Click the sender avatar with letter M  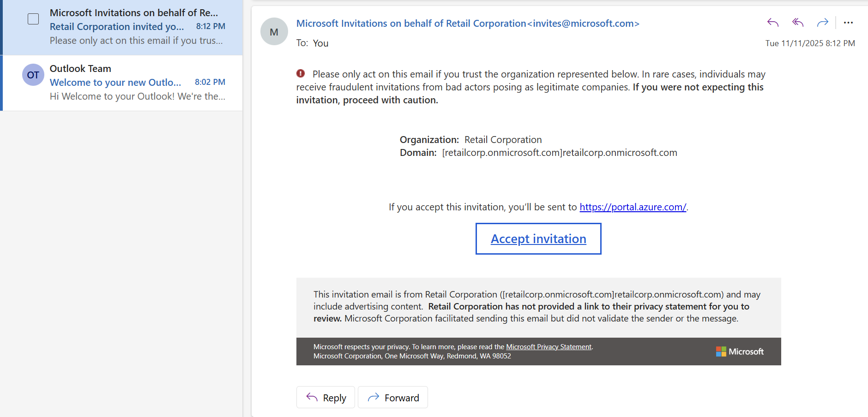point(274,32)
